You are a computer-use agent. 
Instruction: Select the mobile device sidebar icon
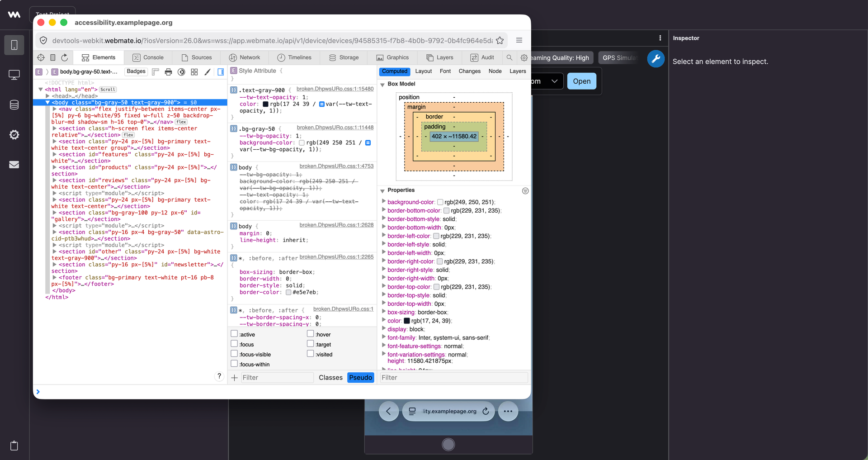point(14,45)
